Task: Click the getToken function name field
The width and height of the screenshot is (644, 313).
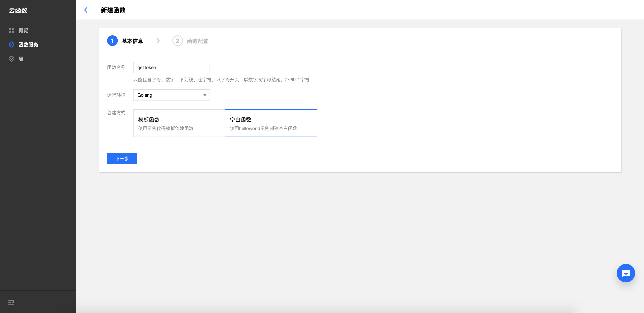Action: 171,68
